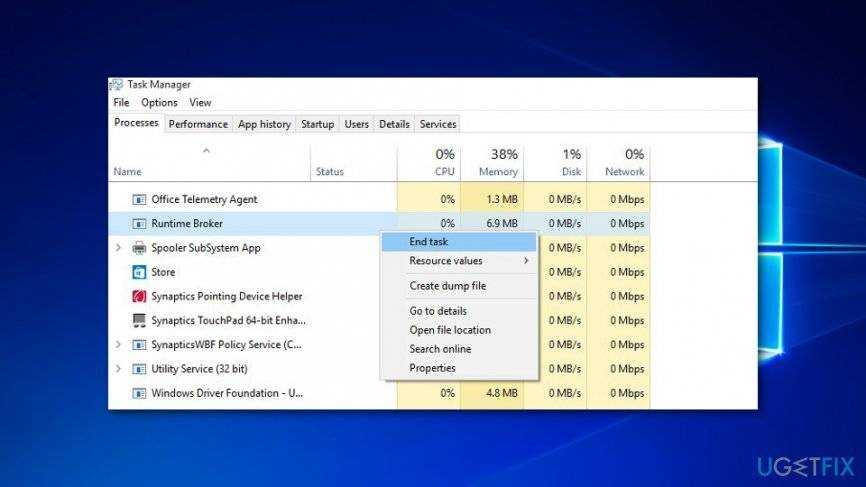Switch to the Services tab
The height and width of the screenshot is (487, 866).
pyautogui.click(x=437, y=124)
